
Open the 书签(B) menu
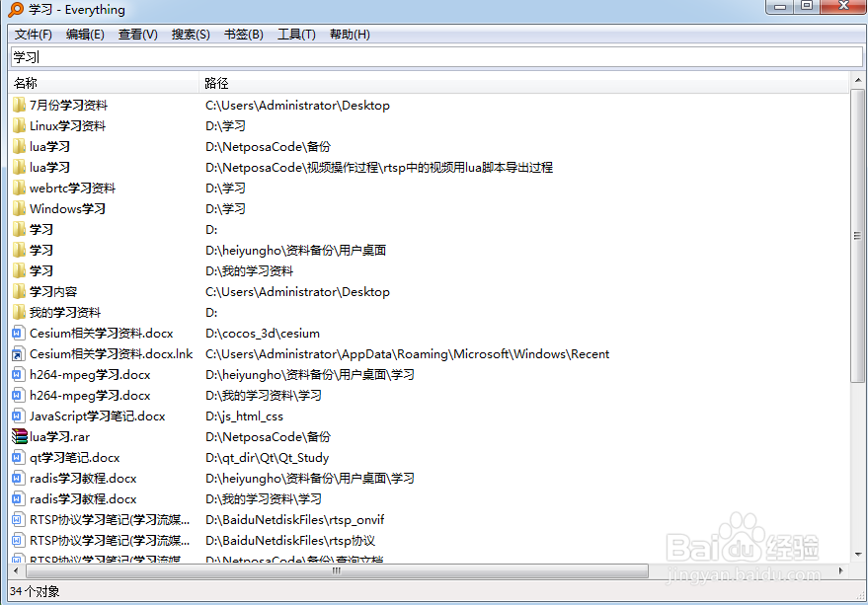tap(244, 35)
